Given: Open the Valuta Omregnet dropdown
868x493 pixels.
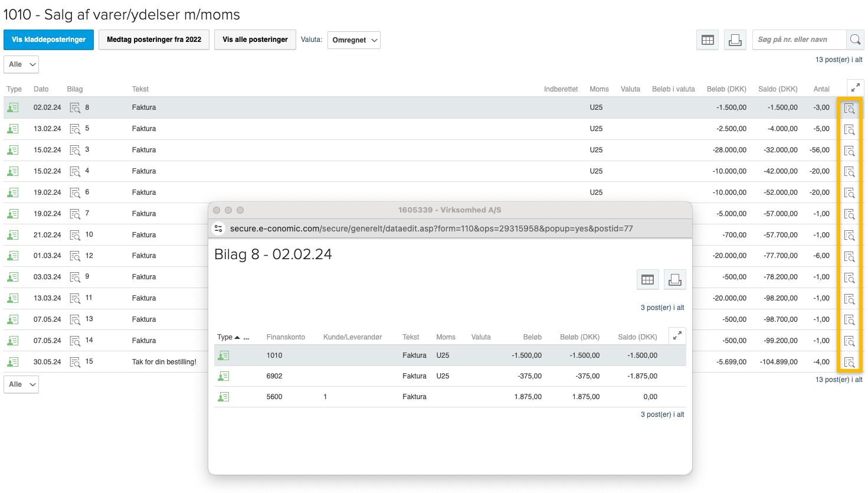Looking at the screenshot, I should (x=354, y=40).
